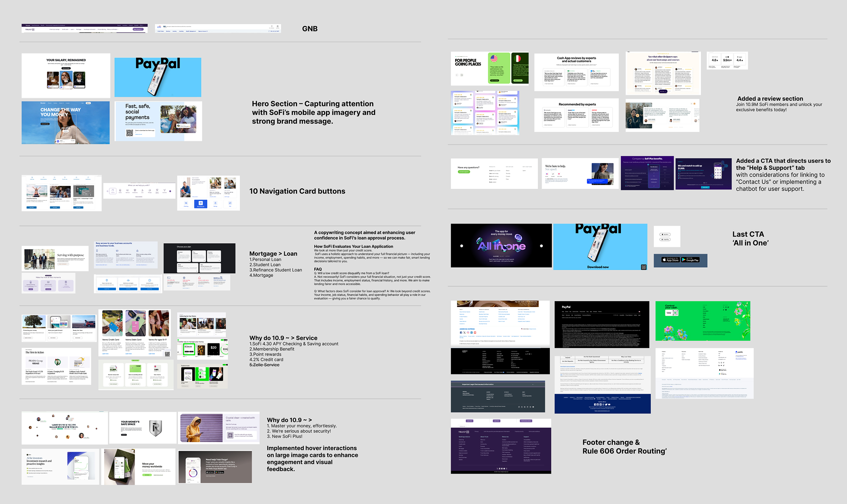
Task: Click the dark blue button below designer testimonials
Action: click(x=663, y=91)
